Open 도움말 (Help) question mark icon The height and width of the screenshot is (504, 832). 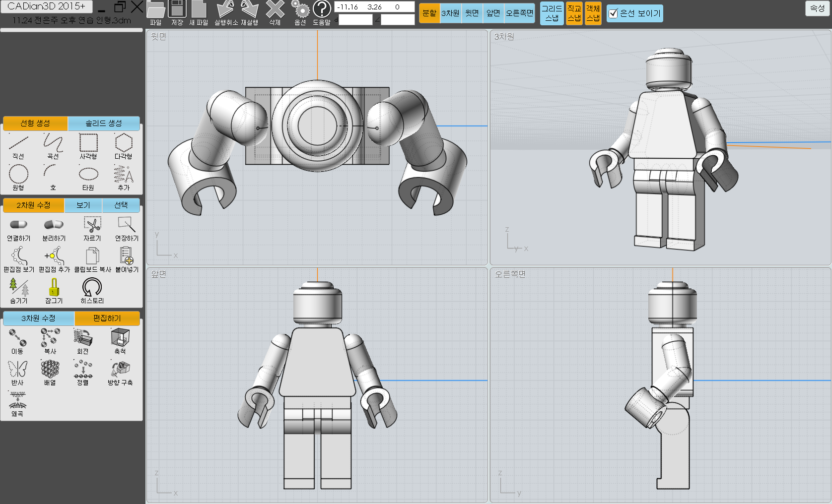point(322,9)
